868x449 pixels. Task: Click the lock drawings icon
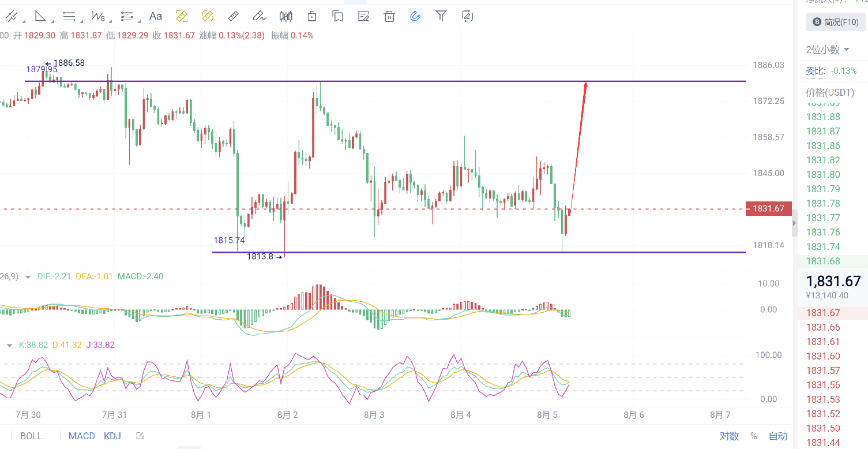(x=311, y=16)
